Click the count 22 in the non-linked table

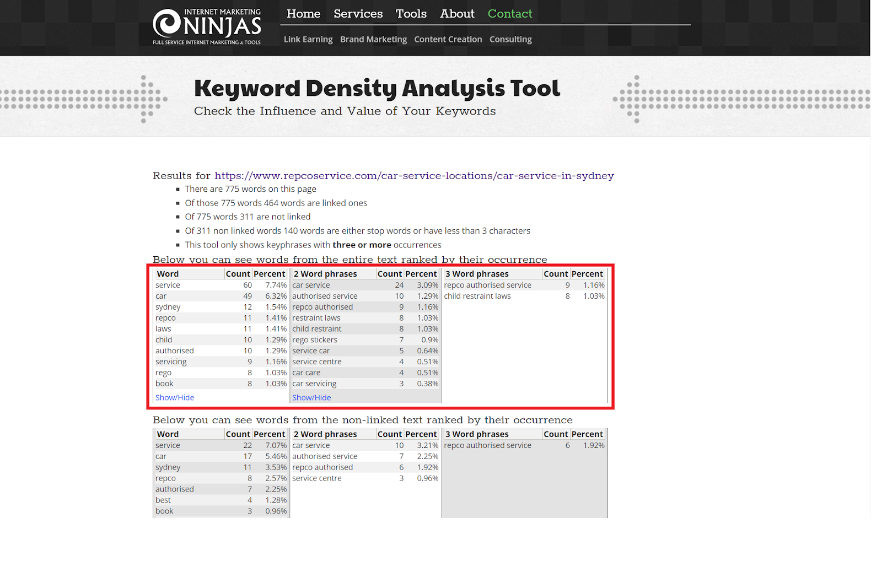248,445
